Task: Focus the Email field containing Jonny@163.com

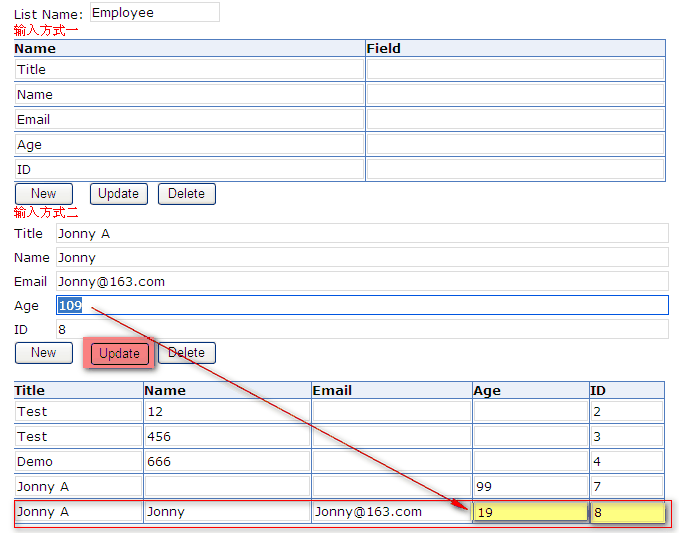Action: point(362,281)
